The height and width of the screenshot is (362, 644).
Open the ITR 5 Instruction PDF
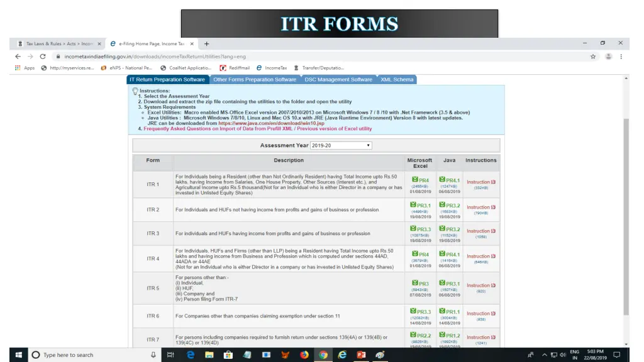click(x=481, y=285)
